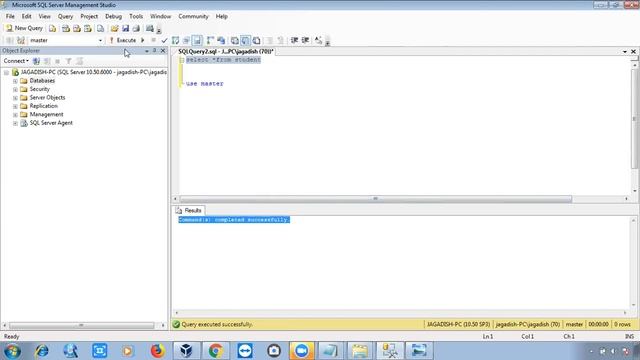Expand the Management folder

click(x=15, y=115)
